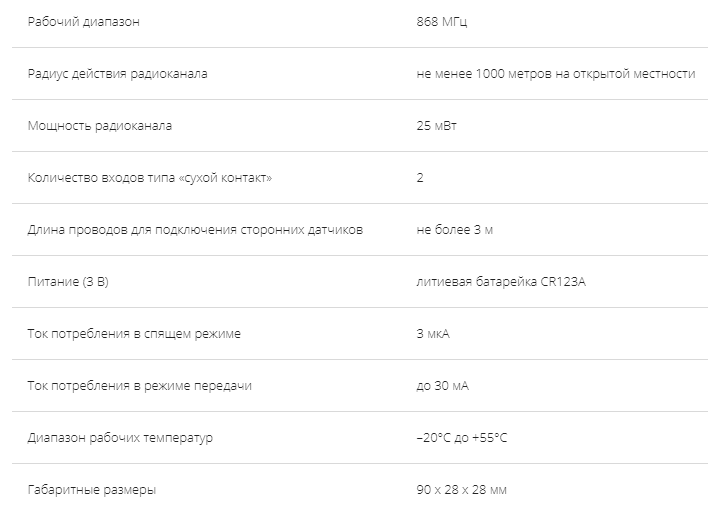The width and height of the screenshot is (708, 513).
Task: Click the "Рабочий диапазон" label
Action: pyautogui.click(x=84, y=22)
